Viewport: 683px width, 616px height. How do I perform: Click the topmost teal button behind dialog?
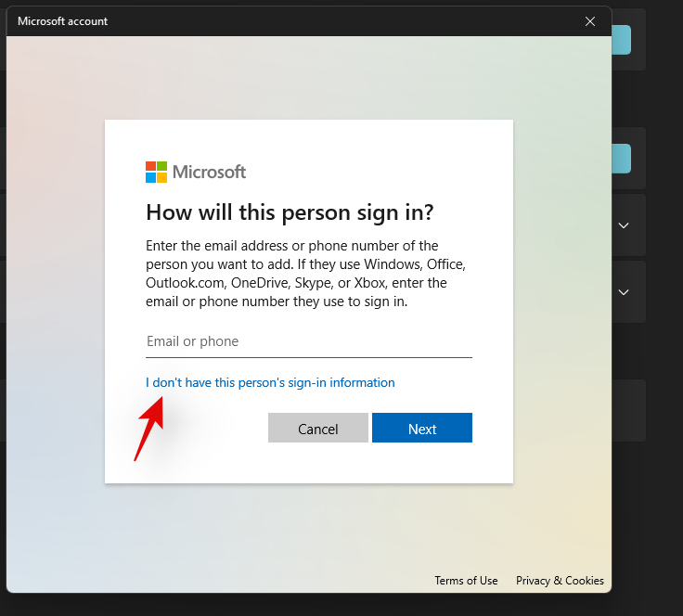(622, 40)
